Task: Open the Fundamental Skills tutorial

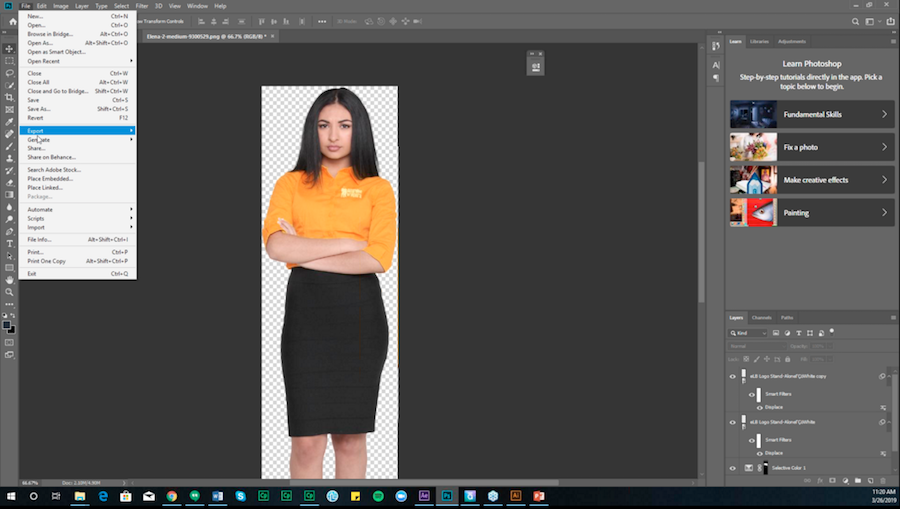Action: pos(811,115)
